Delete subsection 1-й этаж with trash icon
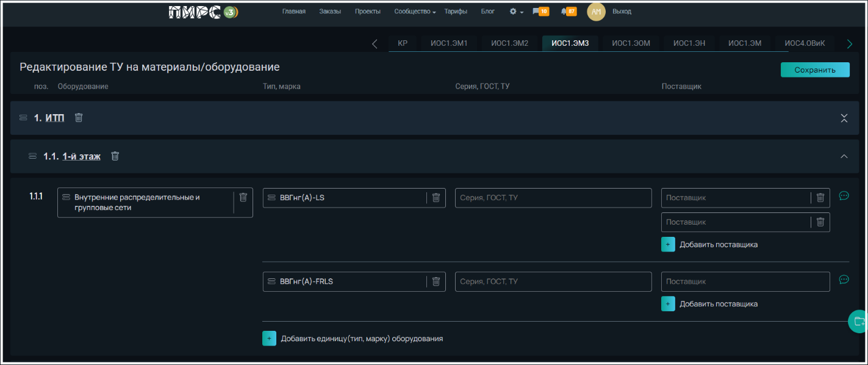This screenshot has height=365, width=868. [x=115, y=156]
